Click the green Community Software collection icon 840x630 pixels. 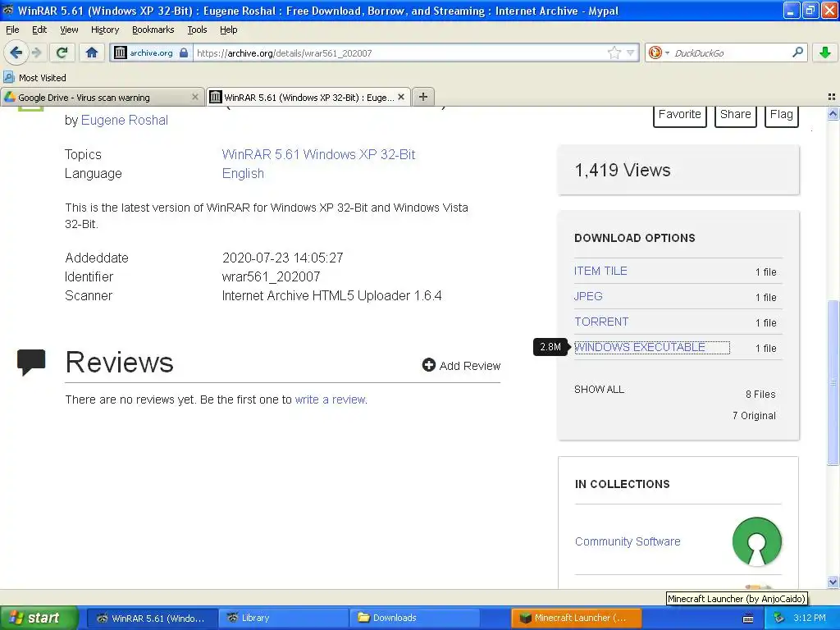[757, 541]
